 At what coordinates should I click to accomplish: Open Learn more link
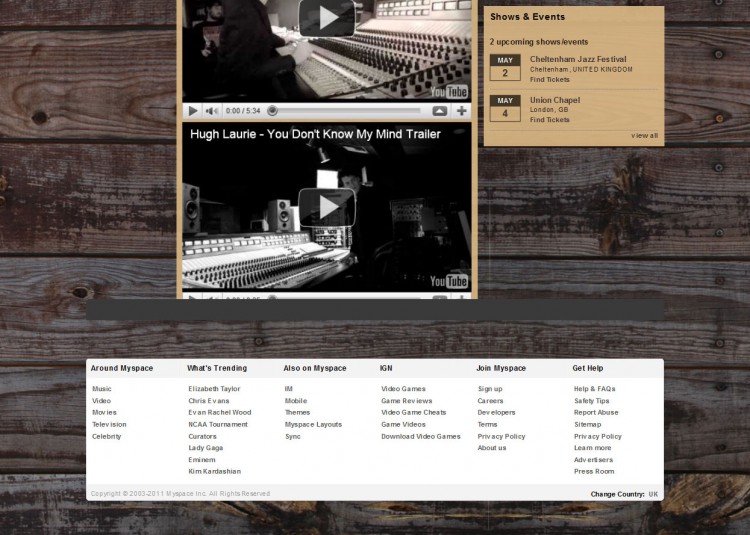593,448
